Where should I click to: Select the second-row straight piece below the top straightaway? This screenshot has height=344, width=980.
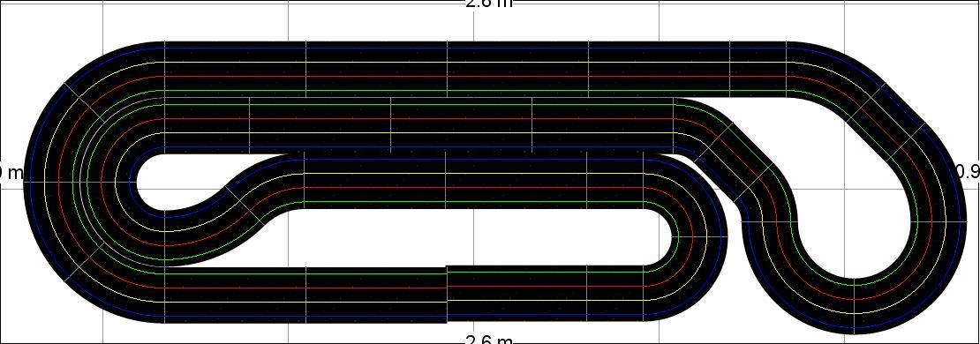[x=320, y=125]
